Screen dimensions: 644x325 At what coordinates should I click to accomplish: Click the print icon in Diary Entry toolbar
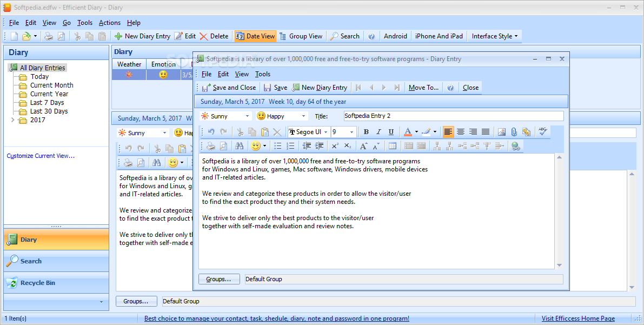tap(211, 146)
